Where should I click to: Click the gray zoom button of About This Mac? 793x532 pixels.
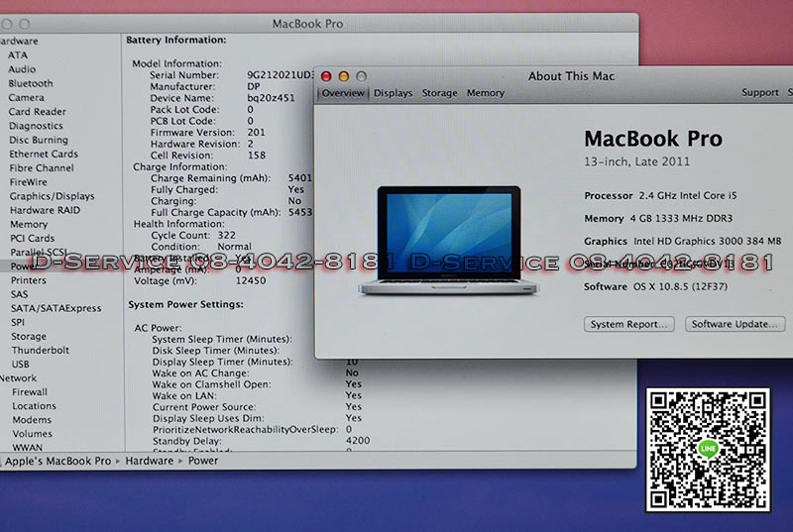pos(361,76)
